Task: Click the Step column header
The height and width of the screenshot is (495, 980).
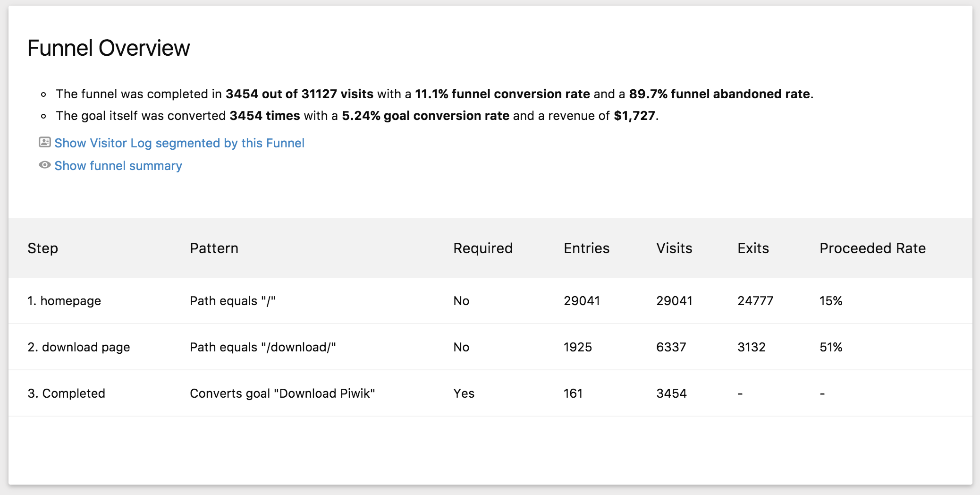Action: point(42,248)
